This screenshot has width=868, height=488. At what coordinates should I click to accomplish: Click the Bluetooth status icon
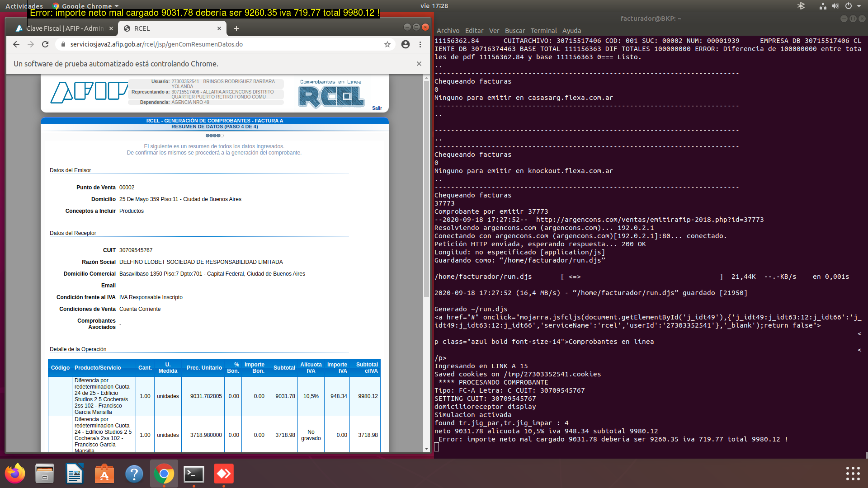point(801,6)
